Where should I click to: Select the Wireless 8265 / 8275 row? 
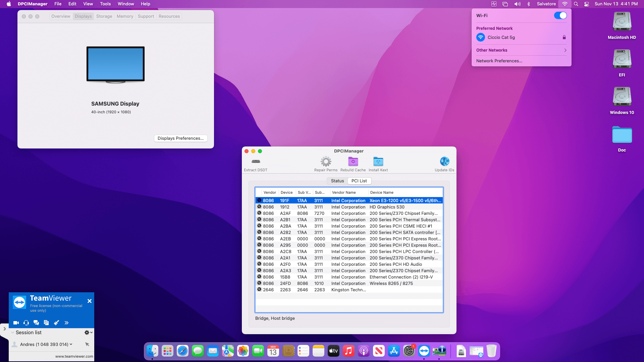point(349,284)
